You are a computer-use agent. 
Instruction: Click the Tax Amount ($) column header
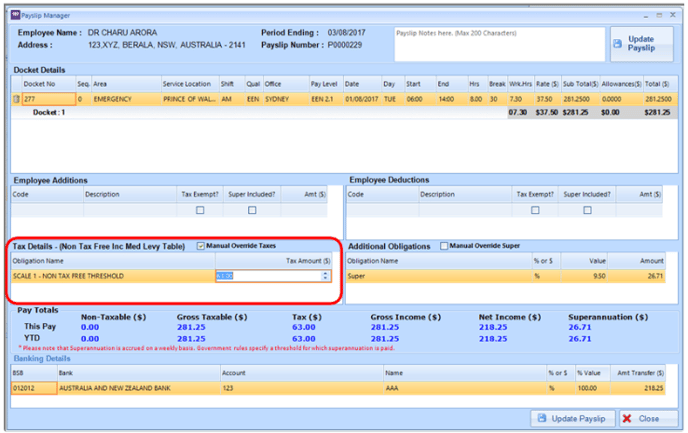click(273, 261)
